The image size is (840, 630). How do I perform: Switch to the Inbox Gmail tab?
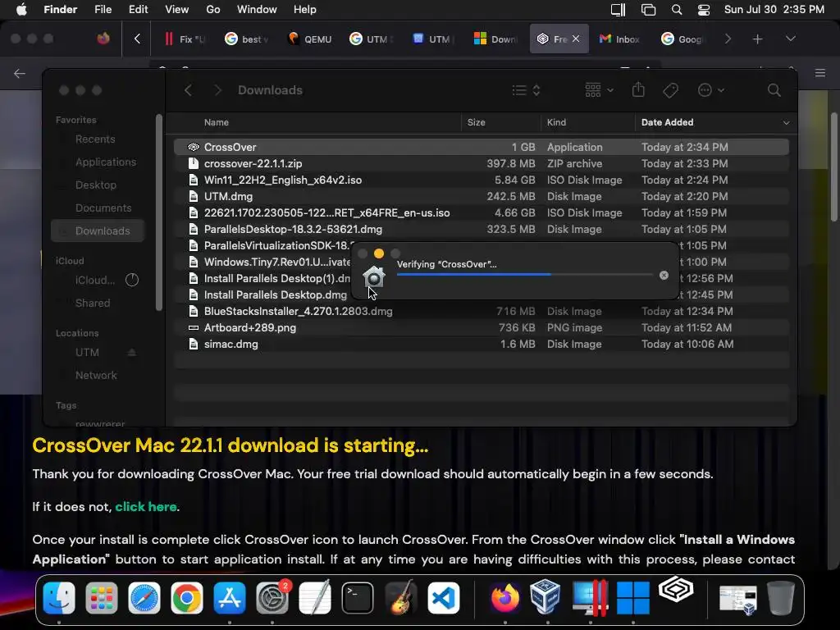click(619, 39)
